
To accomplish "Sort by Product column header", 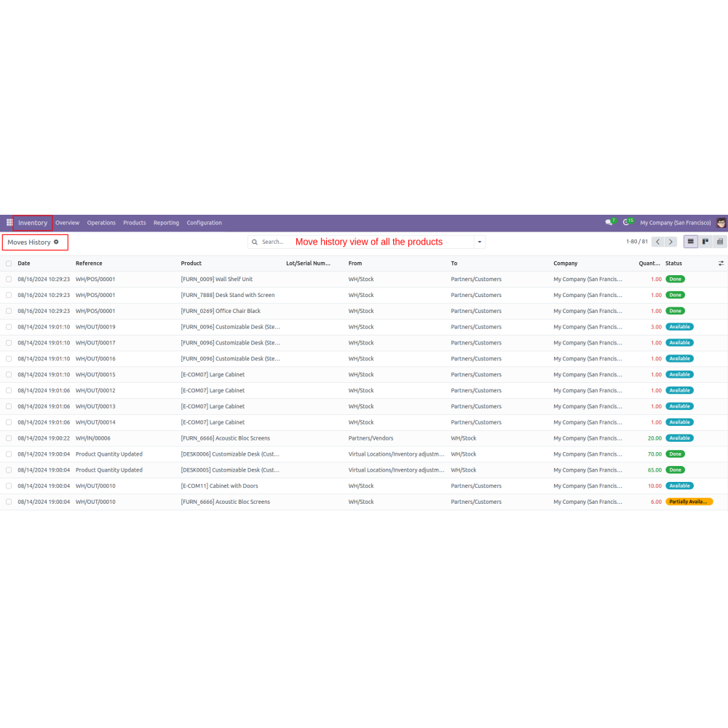I will pos(191,264).
